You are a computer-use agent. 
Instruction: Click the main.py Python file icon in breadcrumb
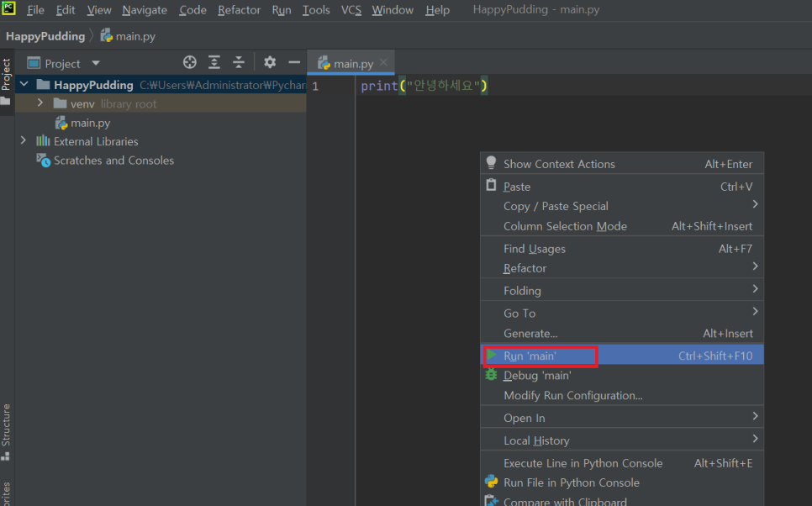pos(106,36)
